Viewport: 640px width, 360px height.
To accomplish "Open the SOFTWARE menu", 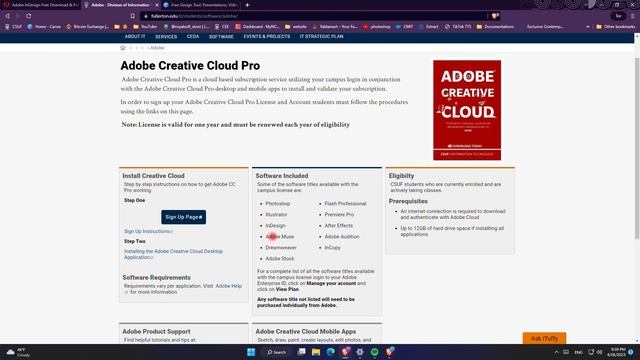I will click(221, 37).
